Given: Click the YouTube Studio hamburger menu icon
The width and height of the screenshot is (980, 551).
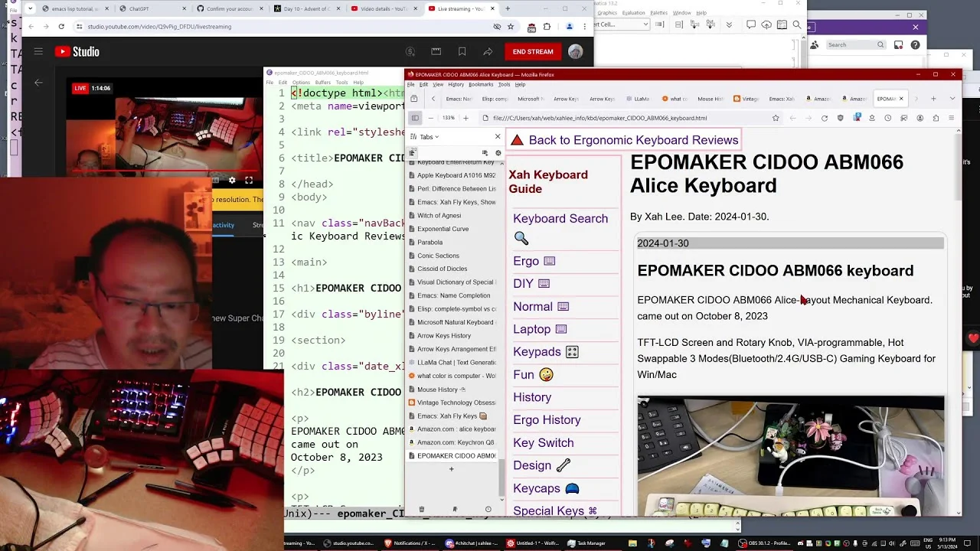Looking at the screenshot, I should tap(38, 52).
